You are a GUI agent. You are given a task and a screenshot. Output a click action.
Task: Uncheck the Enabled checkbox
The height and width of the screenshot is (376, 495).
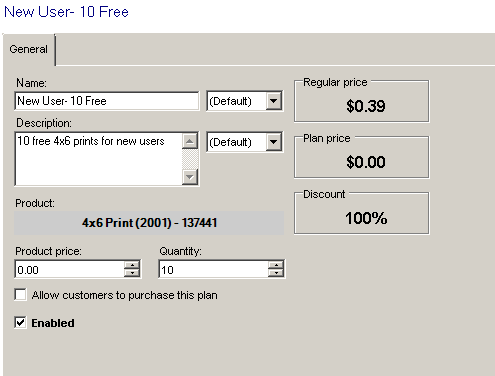(x=21, y=323)
